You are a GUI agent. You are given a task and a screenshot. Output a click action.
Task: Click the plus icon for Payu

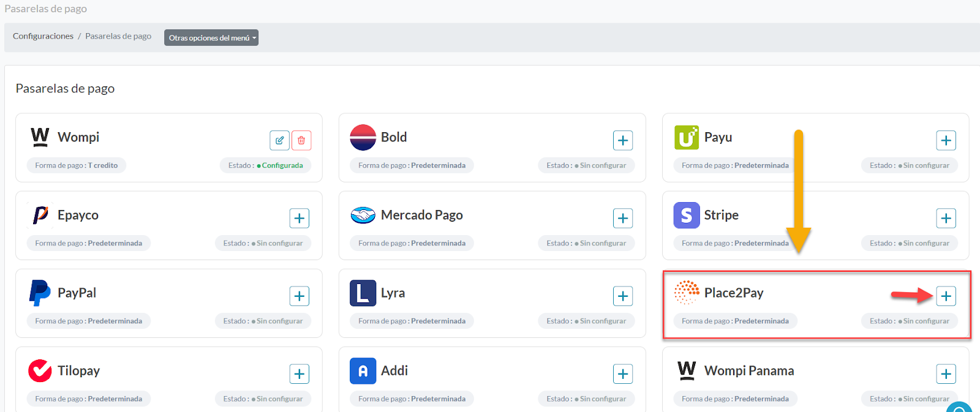click(x=946, y=140)
